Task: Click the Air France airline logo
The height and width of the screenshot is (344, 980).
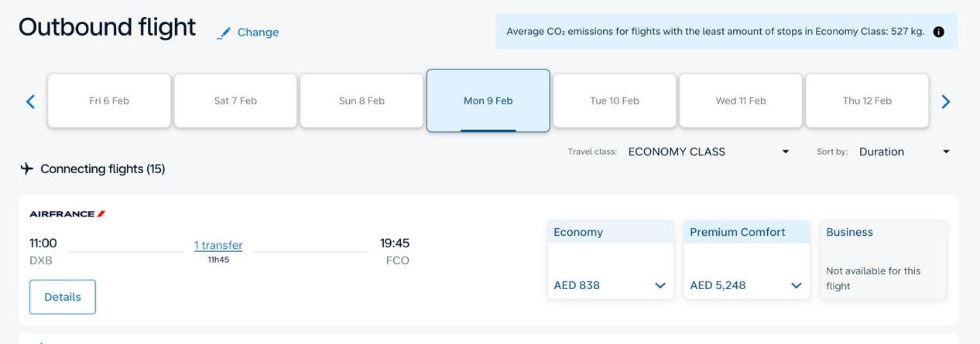Action: pos(67,214)
